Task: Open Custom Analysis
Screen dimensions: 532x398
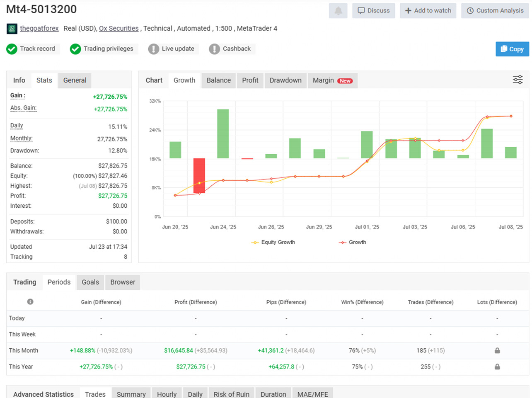Action: click(x=495, y=11)
